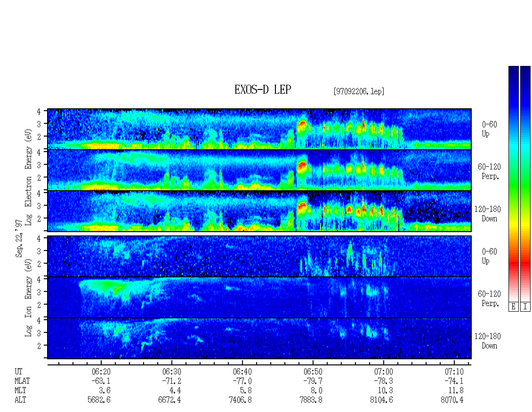Click the 06:40 UT time tick label
Viewport: 532px width, 412px height.
point(242,372)
